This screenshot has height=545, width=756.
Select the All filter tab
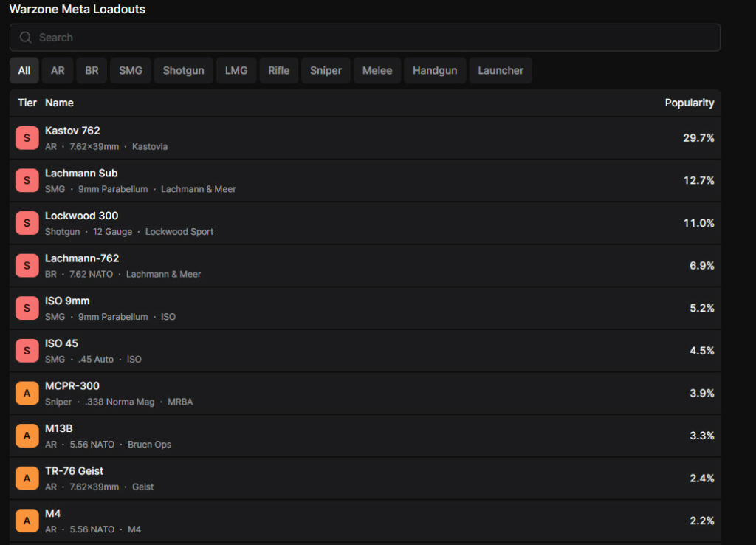[x=24, y=71]
